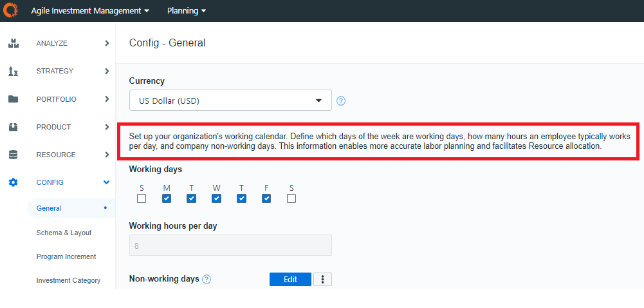The image size is (644, 308).
Task: Open the Planning dropdown in top bar
Action: (x=187, y=11)
